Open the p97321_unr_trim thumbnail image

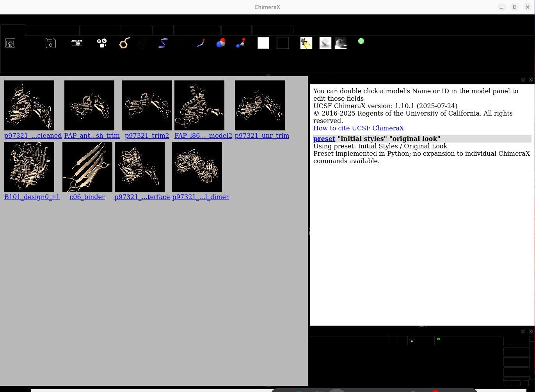[260, 105]
